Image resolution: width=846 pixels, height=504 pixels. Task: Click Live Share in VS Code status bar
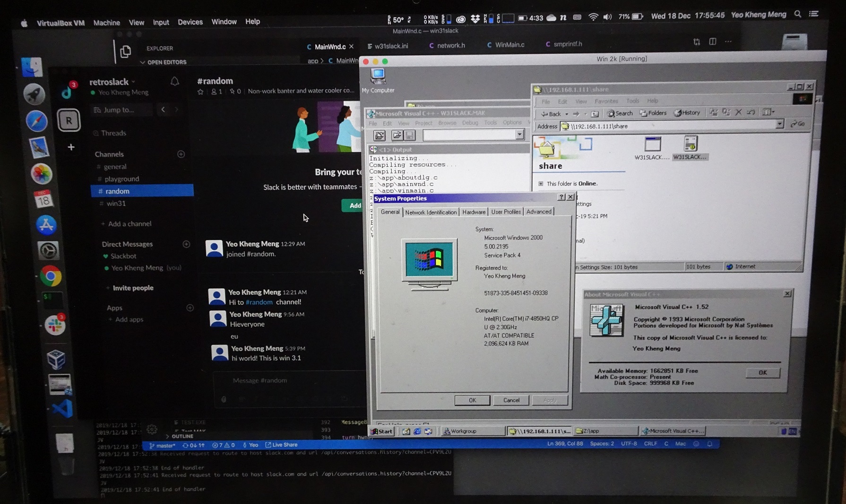click(282, 445)
